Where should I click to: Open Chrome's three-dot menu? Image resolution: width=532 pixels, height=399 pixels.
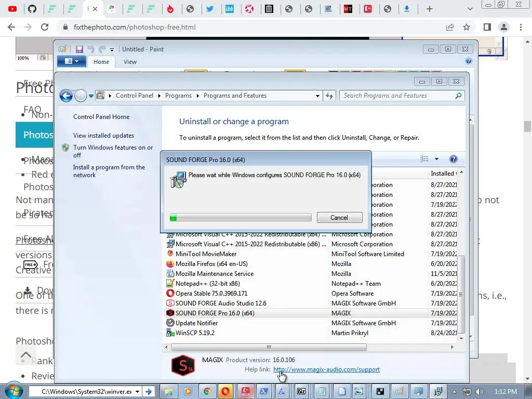[x=521, y=27]
